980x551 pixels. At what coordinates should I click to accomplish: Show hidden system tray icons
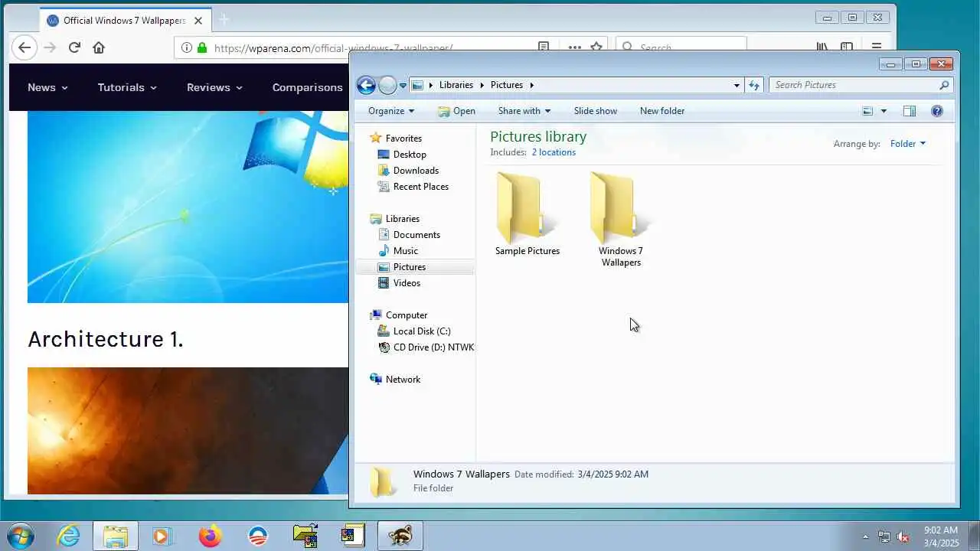click(x=865, y=536)
